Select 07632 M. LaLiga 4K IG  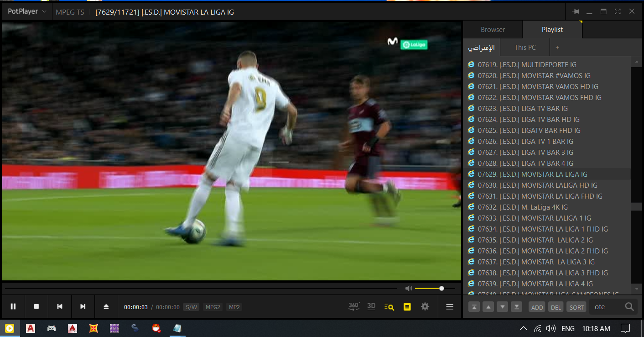(x=547, y=207)
